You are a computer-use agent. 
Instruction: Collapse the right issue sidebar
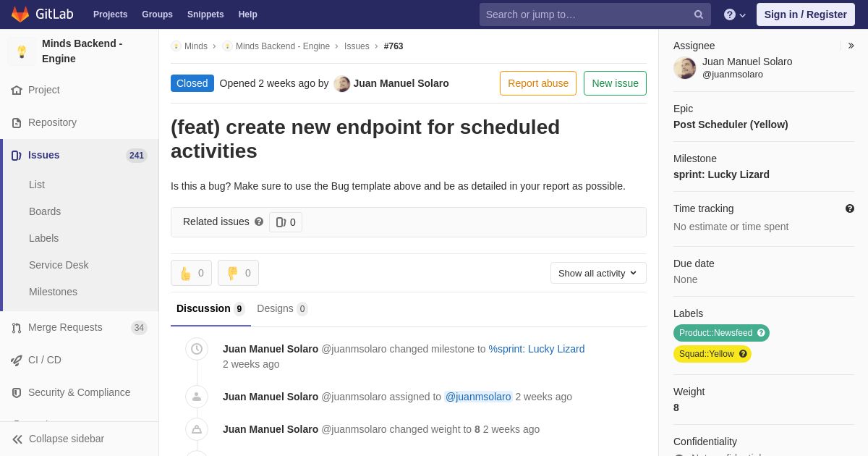click(x=851, y=46)
